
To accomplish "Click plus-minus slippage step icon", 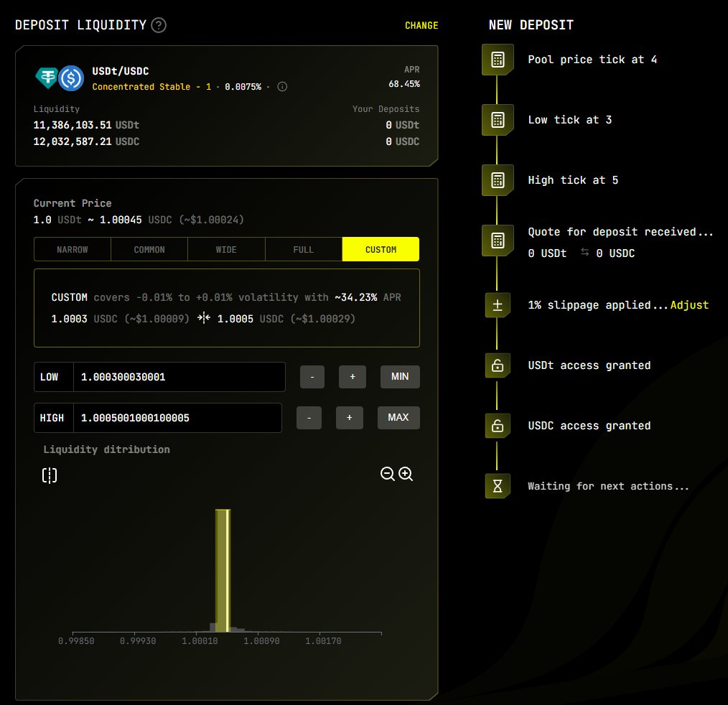I will [498, 305].
